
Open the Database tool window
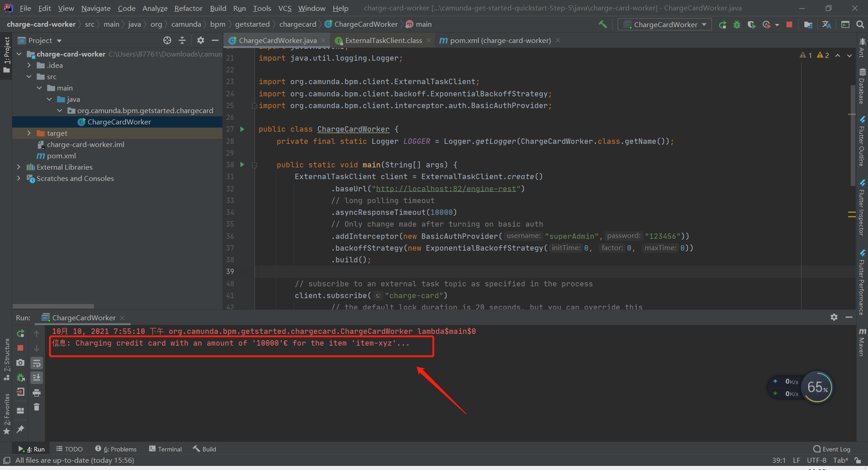(863, 86)
